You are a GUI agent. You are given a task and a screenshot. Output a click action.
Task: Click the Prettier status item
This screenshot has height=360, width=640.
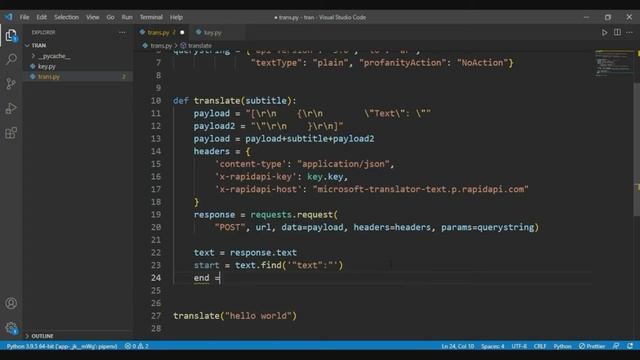(591, 346)
